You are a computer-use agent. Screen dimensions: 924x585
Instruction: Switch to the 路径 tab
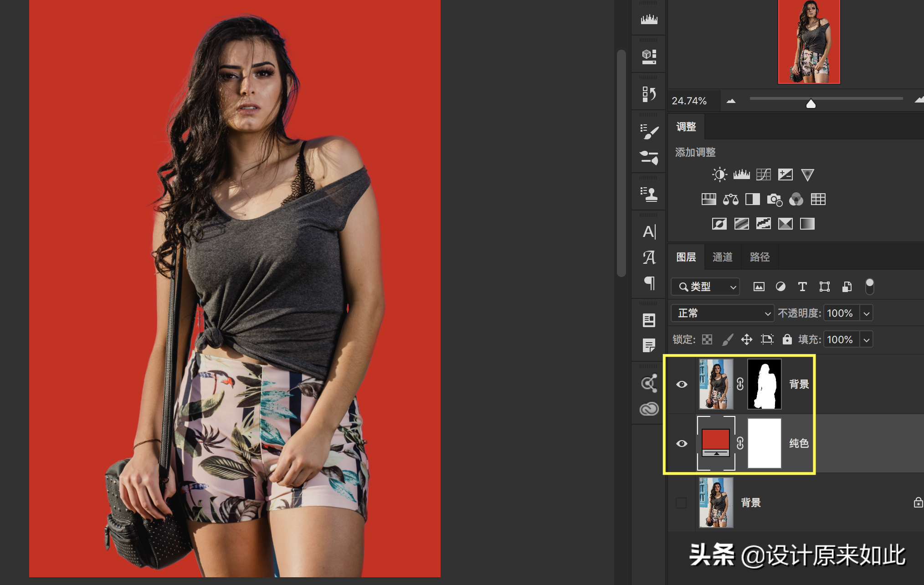click(x=760, y=257)
